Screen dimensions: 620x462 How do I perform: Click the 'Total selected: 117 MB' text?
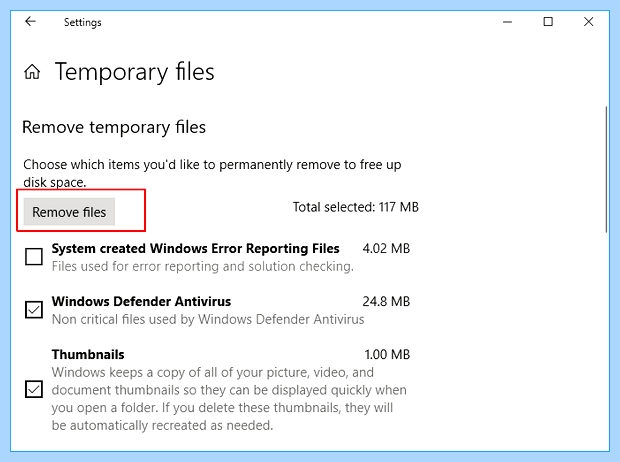(x=355, y=207)
